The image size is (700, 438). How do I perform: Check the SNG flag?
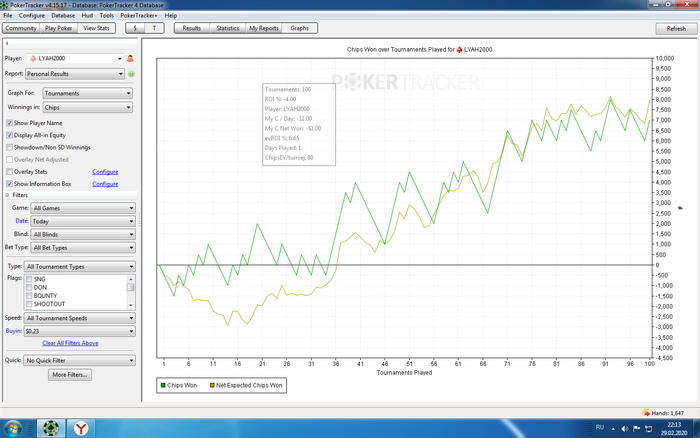(29, 279)
